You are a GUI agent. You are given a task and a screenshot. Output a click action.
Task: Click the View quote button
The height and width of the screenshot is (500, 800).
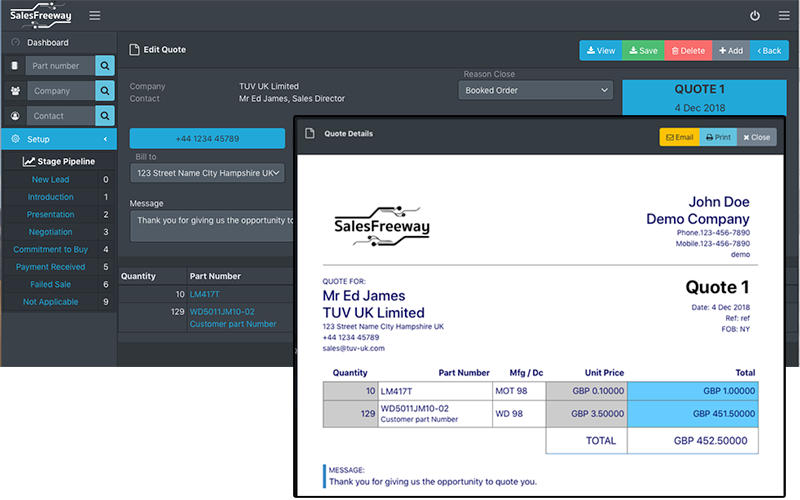pyautogui.click(x=601, y=51)
